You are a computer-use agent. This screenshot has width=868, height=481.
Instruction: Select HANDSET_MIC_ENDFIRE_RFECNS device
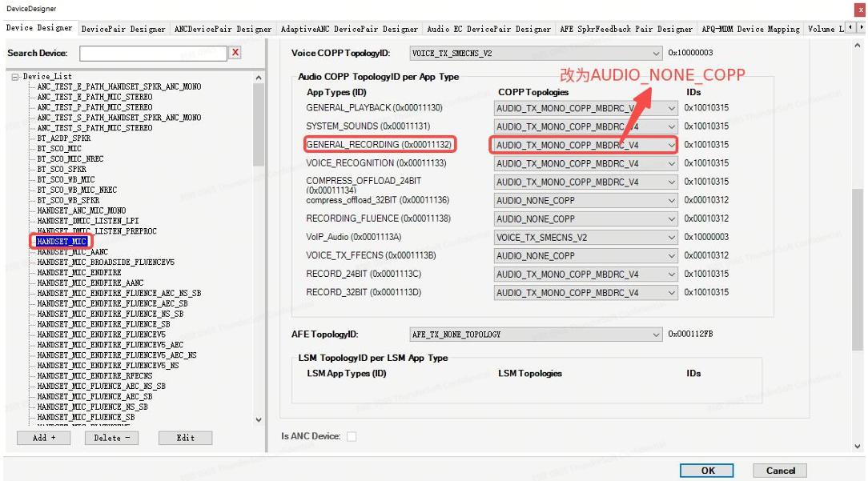pyautogui.click(x=94, y=376)
